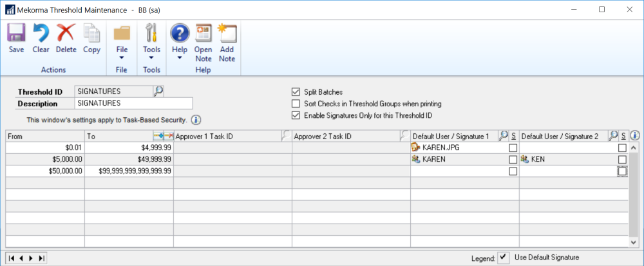Screen dimensions: 644x266
Task: Click Approver 1 Task ID header
Action: pyautogui.click(x=228, y=137)
